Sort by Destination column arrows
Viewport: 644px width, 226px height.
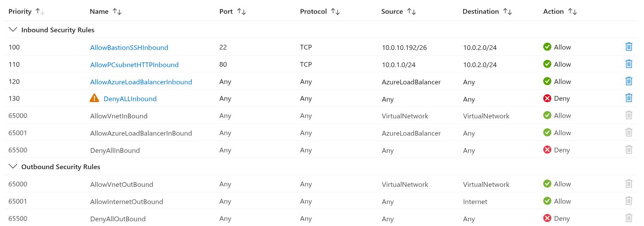coord(508,12)
